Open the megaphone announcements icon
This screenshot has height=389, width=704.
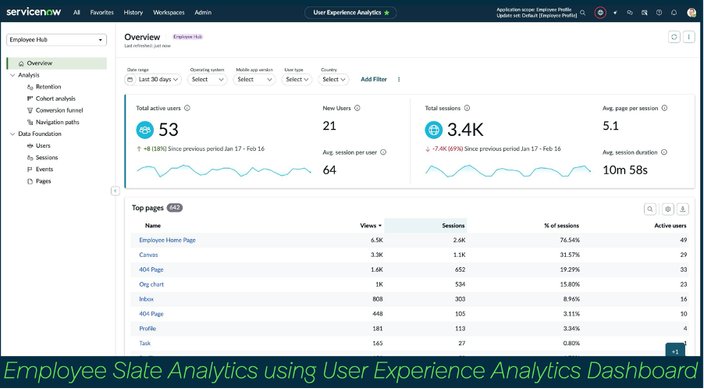coord(615,13)
